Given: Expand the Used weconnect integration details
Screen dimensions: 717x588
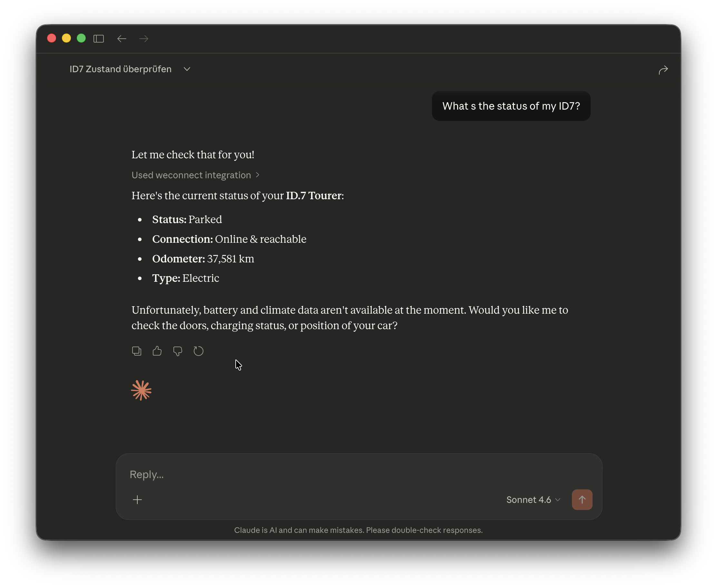Looking at the screenshot, I should click(x=195, y=175).
